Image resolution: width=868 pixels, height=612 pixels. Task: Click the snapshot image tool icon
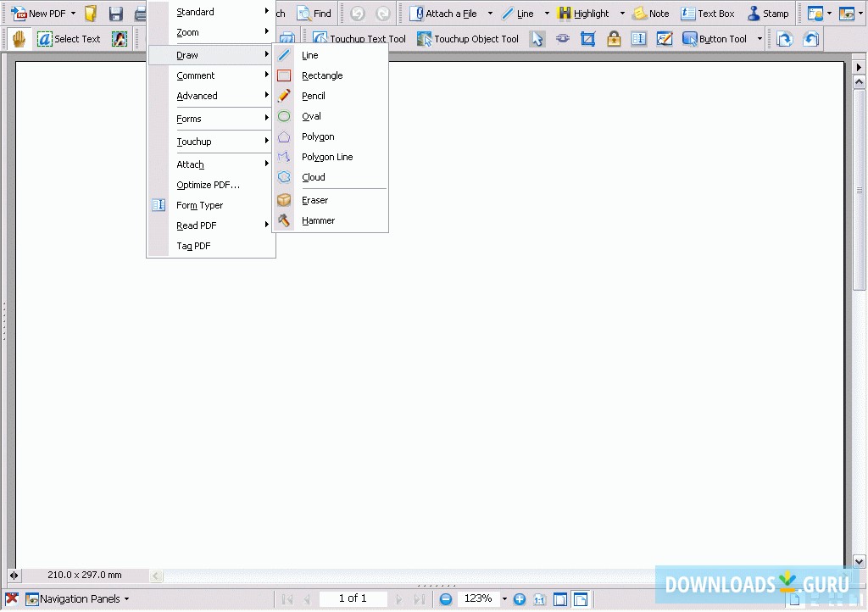click(119, 39)
